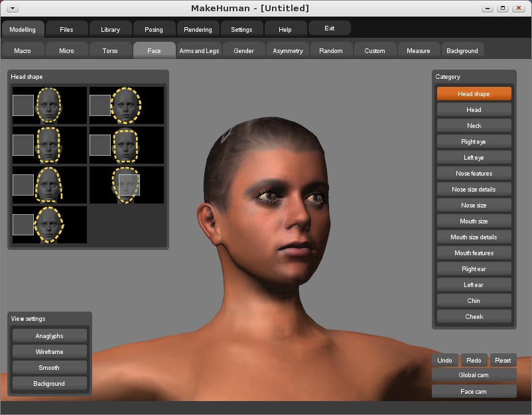The width and height of the screenshot is (532, 415).
Task: Select the Mouth size details category
Action: [474, 237]
